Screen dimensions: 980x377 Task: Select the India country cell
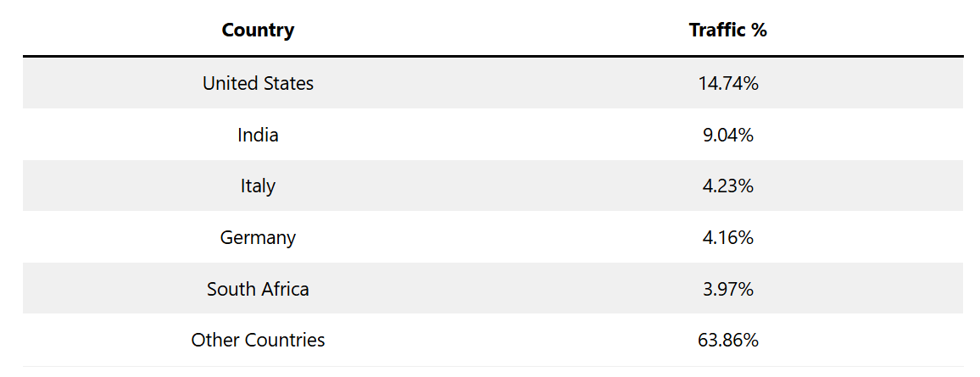coord(258,135)
